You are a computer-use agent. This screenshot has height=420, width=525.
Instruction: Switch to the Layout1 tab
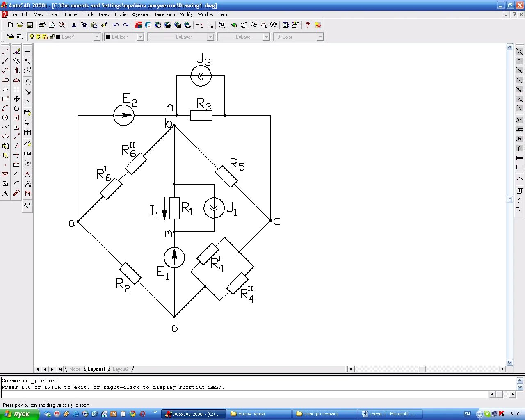tap(96, 369)
